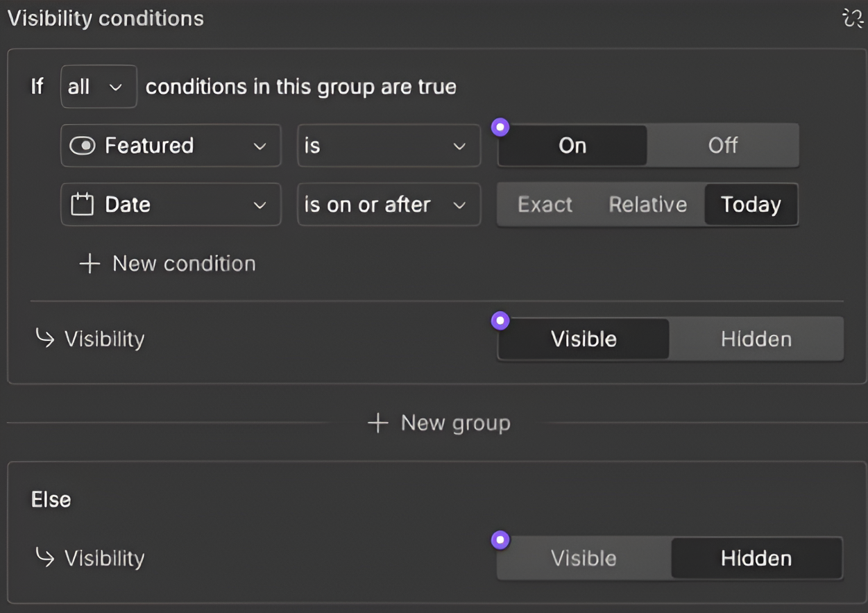
Task: Click the plus icon beside New condition
Action: coord(90,264)
